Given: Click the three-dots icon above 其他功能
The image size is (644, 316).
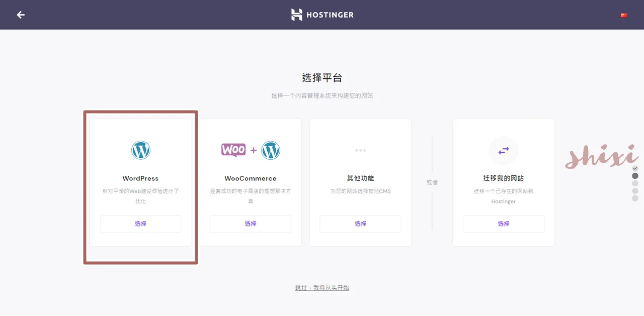Looking at the screenshot, I should point(360,150).
